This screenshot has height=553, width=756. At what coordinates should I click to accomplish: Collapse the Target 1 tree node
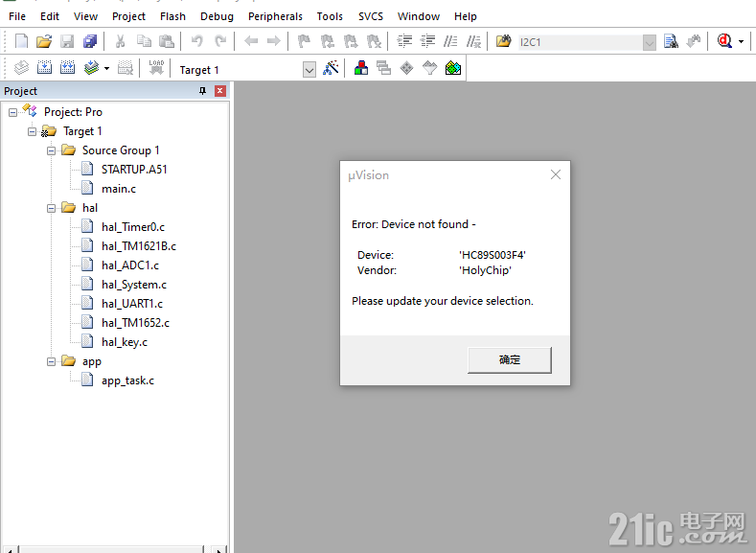[x=32, y=131]
